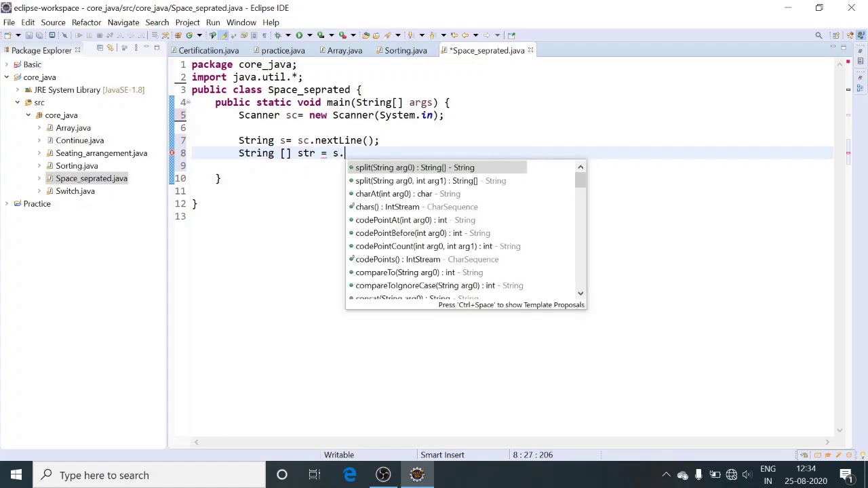Switch to the Certificatiion.java tab
The height and width of the screenshot is (488, 868).
(204, 50)
